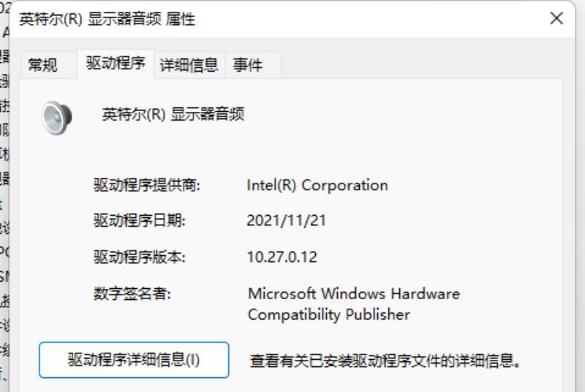Image resolution: width=585 pixels, height=392 pixels.
Task: Select the driver date 2021/11/21
Action: pyautogui.click(x=286, y=220)
